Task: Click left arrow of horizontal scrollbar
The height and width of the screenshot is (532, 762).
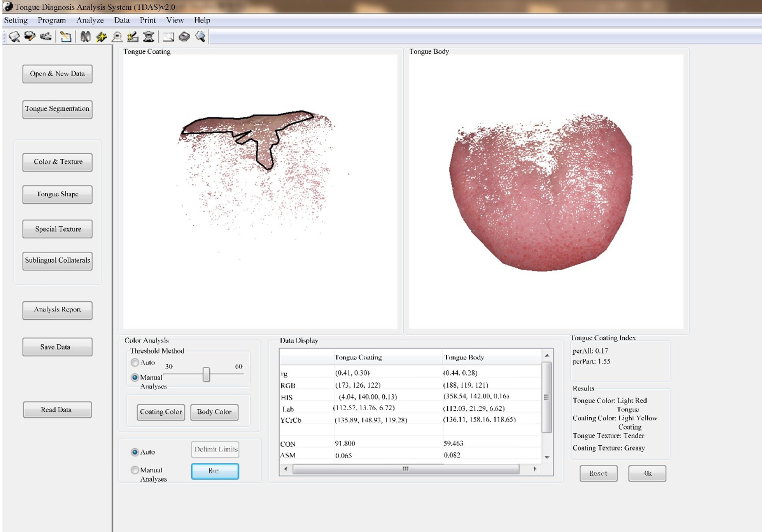Action: (286, 469)
